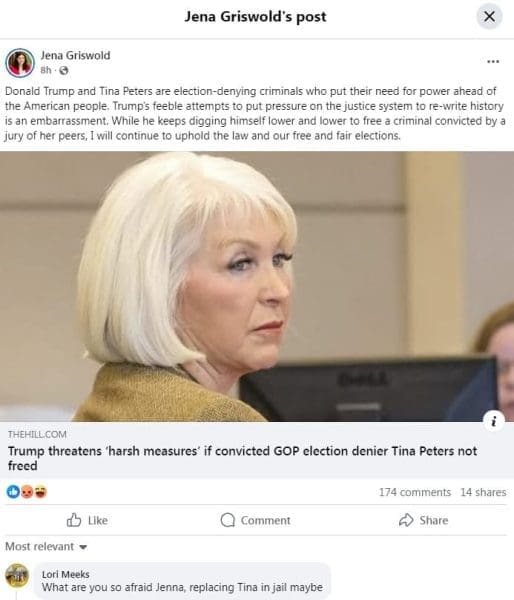The image size is (514, 600).
Task: Open the three-dot post options menu
Action: coord(493,61)
